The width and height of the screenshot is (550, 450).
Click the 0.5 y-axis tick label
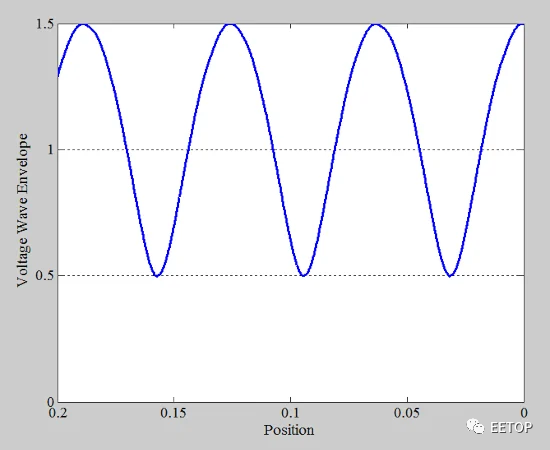point(45,275)
